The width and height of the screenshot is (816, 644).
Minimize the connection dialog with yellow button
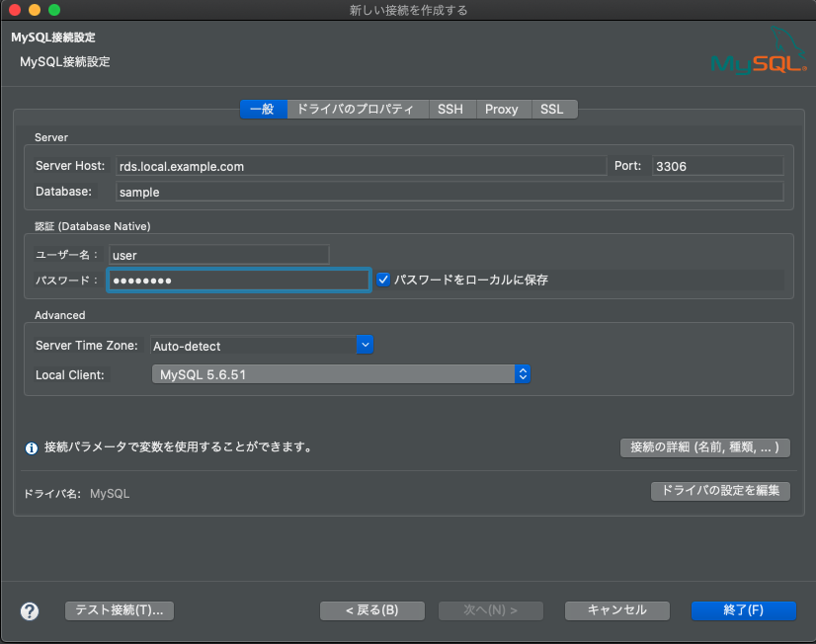35,10
